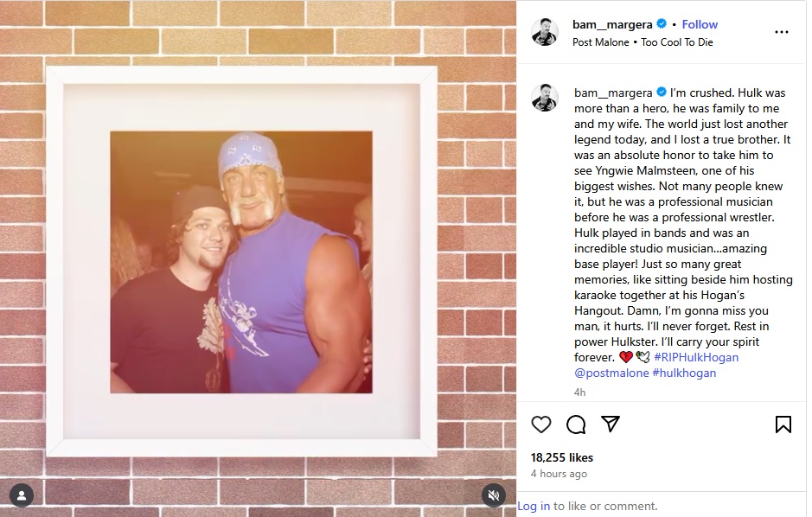Like the post with the heart icon
The width and height of the screenshot is (812, 517).
click(541, 424)
